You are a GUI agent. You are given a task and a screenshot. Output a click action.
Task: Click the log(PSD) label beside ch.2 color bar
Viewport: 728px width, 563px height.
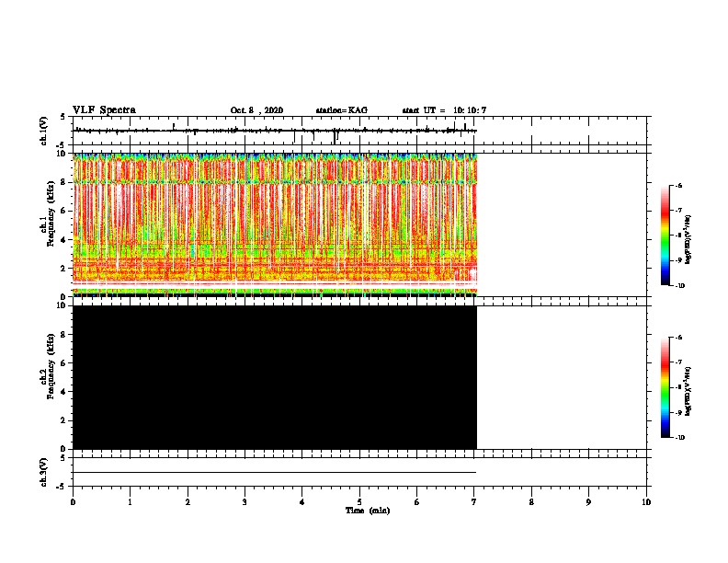click(x=688, y=391)
